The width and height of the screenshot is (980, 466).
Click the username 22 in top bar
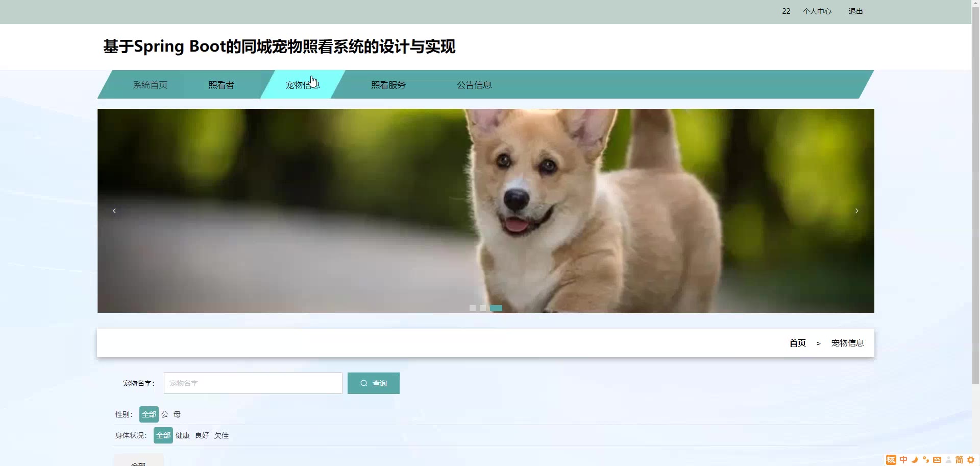tap(786, 11)
